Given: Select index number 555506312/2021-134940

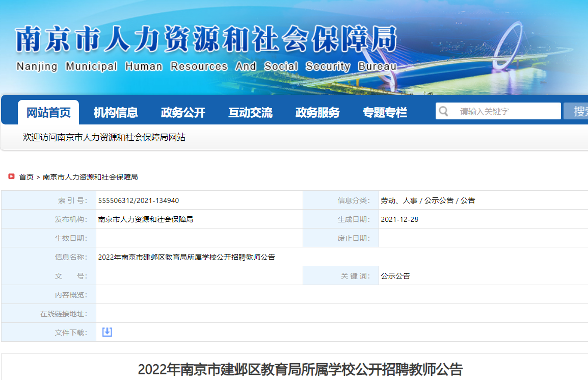Looking at the screenshot, I should (x=139, y=200).
